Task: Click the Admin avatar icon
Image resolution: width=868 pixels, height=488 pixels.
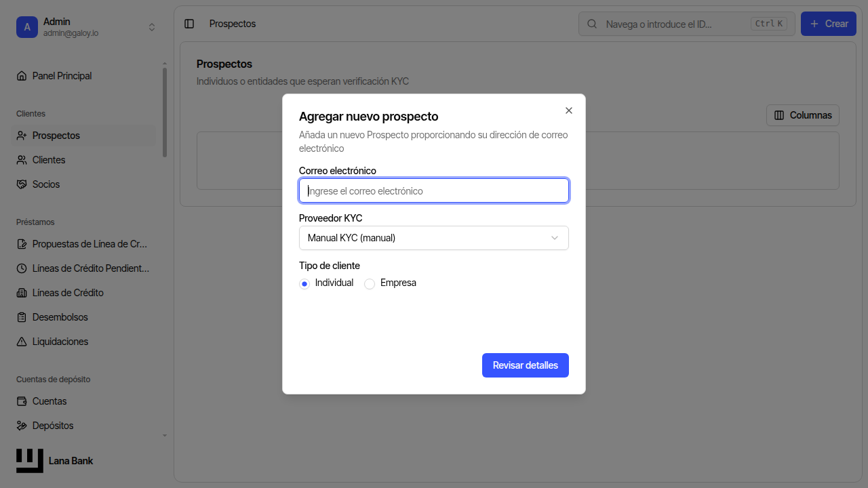Action: pyautogui.click(x=27, y=27)
